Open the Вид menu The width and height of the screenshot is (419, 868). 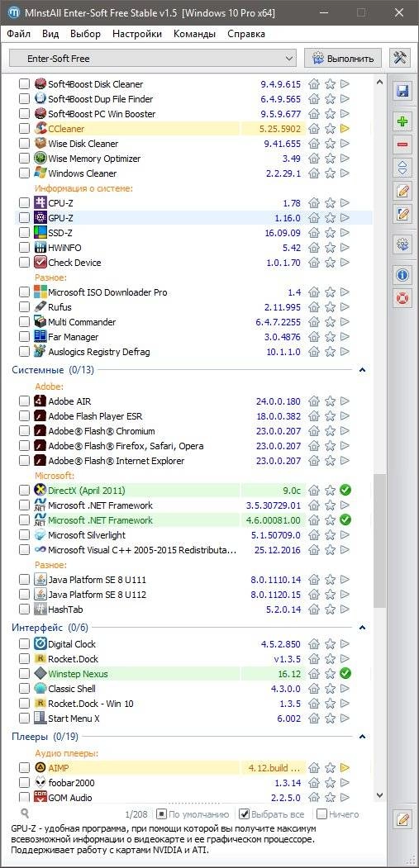(x=50, y=34)
